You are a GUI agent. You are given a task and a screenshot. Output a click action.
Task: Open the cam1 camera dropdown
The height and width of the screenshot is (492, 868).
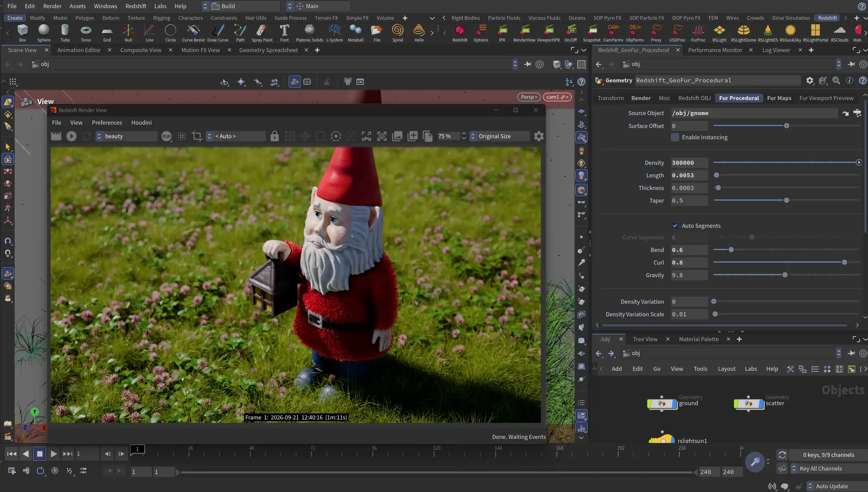tap(557, 97)
